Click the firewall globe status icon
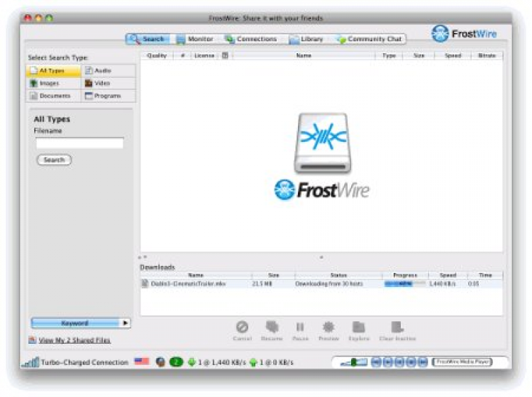This screenshot has width=532, height=397. pos(160,362)
